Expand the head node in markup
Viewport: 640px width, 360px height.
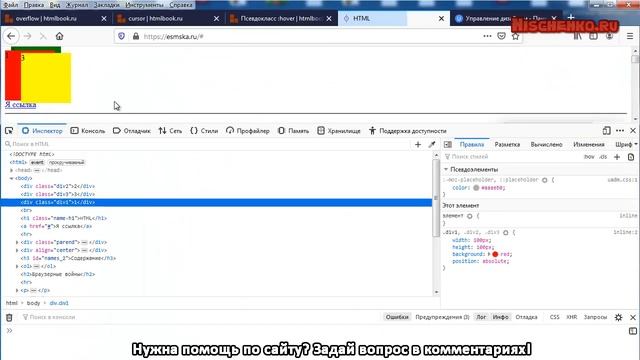click(12, 170)
